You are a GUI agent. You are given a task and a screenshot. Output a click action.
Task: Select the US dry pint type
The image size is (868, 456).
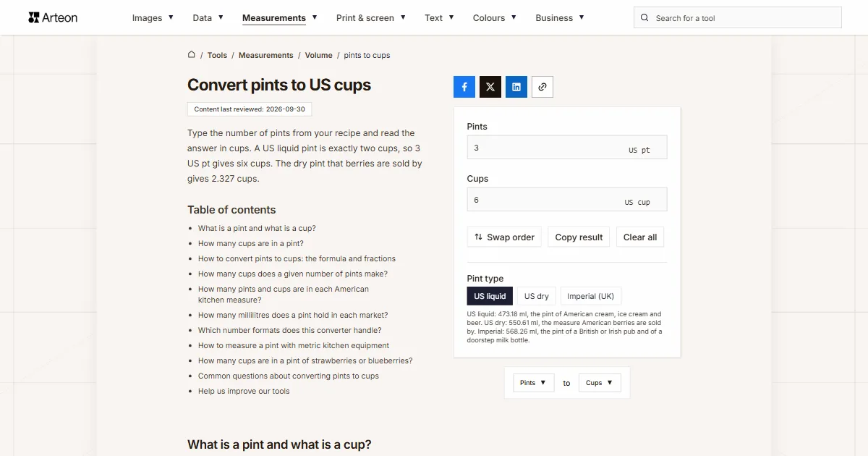click(537, 296)
